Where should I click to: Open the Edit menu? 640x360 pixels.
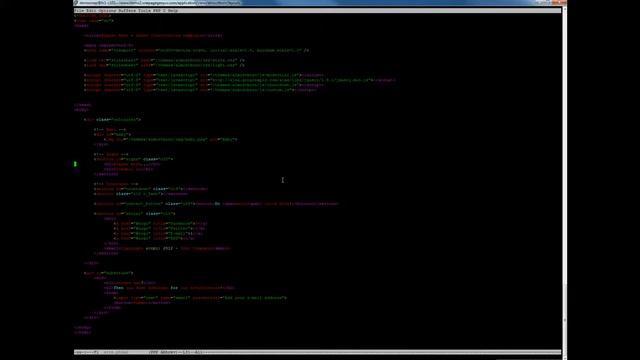[91, 11]
